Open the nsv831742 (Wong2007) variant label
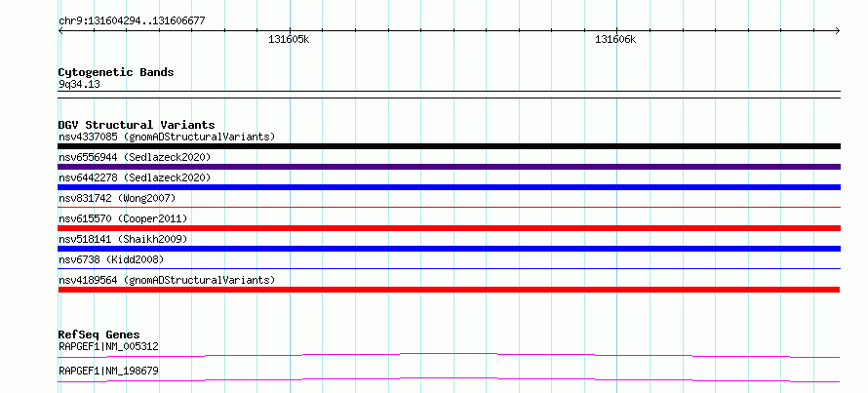 [117, 198]
